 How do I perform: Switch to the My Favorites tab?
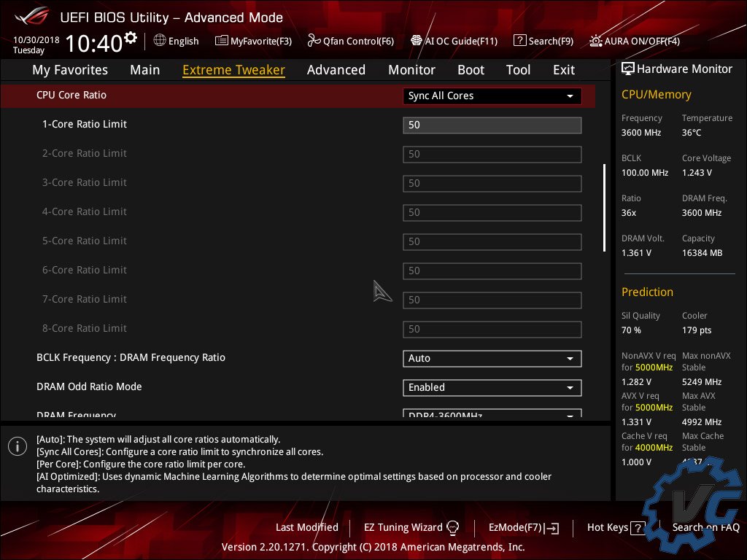click(x=70, y=70)
